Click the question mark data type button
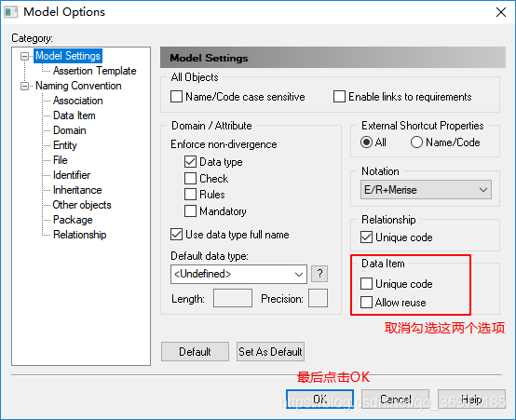 [319, 274]
